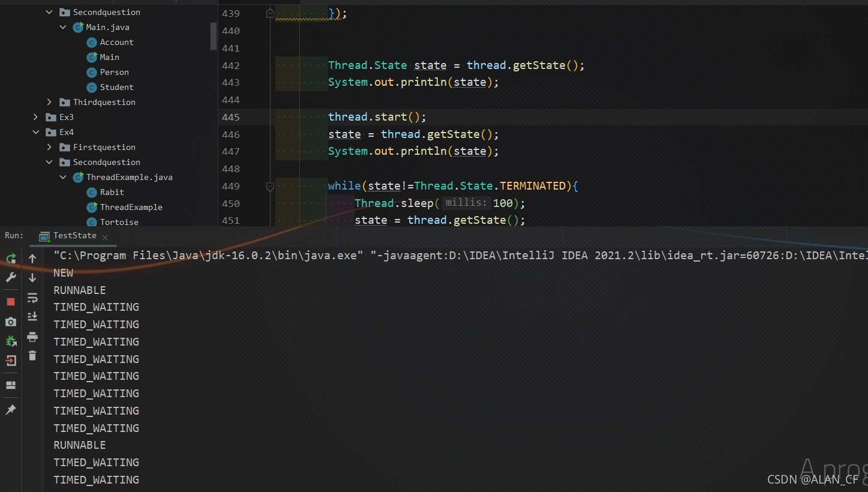Click the red exit arrow icon
The width and height of the screenshot is (868, 492).
pyautogui.click(x=11, y=361)
